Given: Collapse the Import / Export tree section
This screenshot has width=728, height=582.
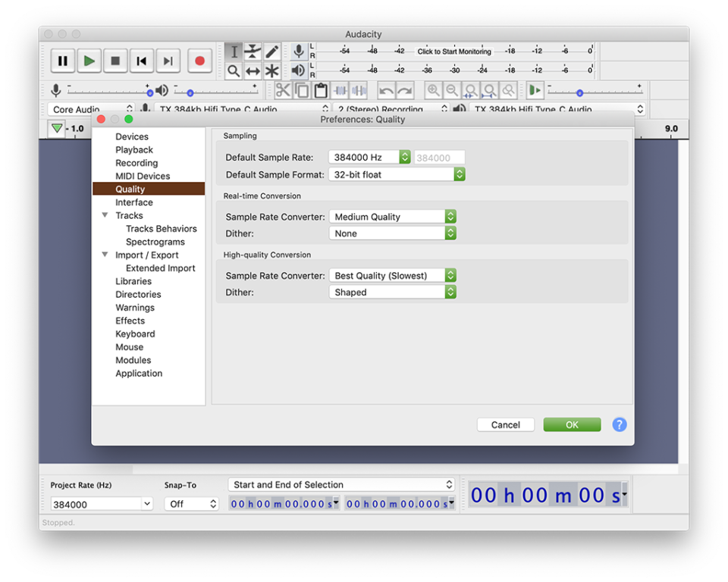Looking at the screenshot, I should [x=105, y=255].
